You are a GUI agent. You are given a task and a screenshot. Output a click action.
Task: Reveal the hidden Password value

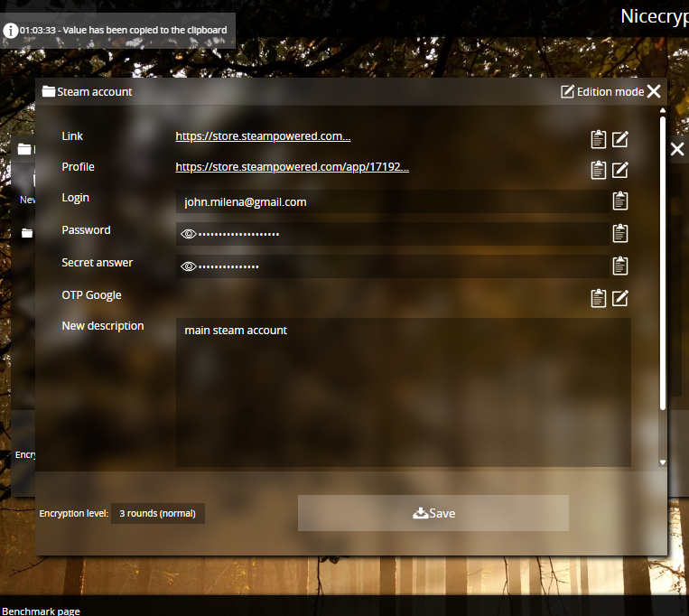tap(189, 234)
